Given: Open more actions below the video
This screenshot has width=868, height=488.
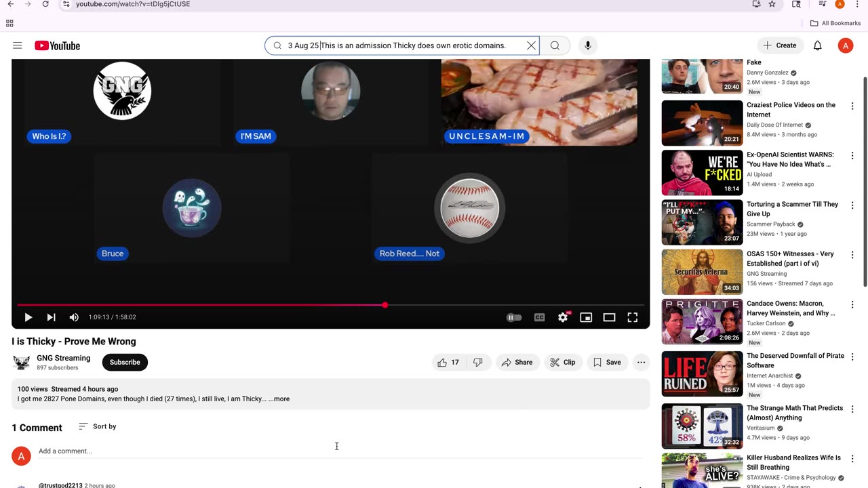Looking at the screenshot, I should [x=641, y=363].
